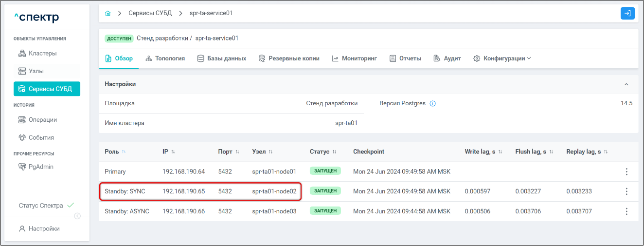The image size is (644, 246).
Task: Open three-dot menu for Standby: ASYNC row
Action: [x=626, y=211]
